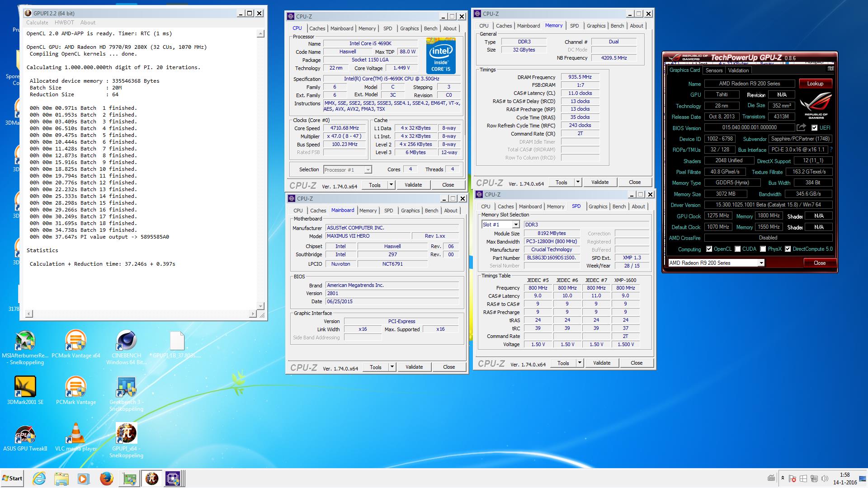868x488 pixels.
Task: Open Windows Explorer folder icon in taskbar
Action: (x=61, y=479)
